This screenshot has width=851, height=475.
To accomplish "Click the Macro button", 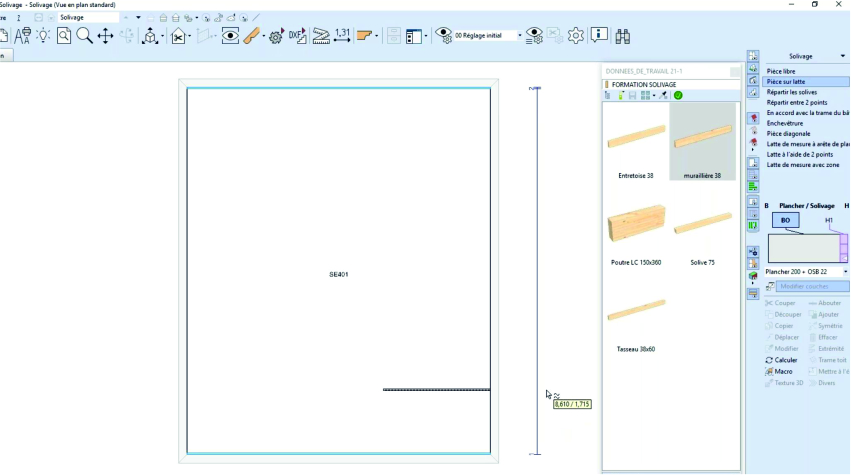I will click(783, 371).
